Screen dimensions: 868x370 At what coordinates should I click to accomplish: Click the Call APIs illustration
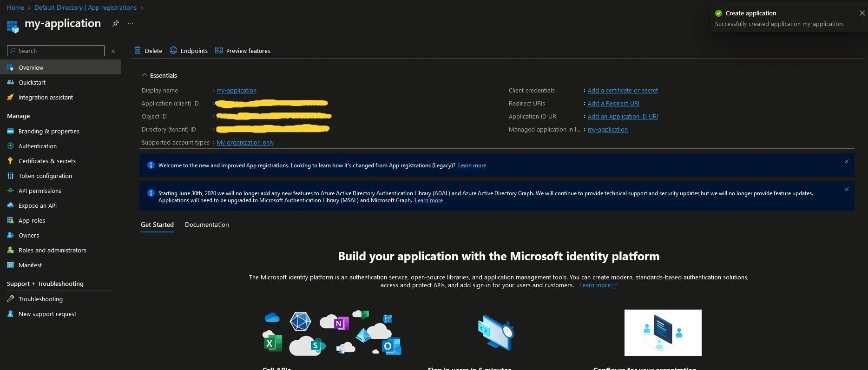point(332,333)
